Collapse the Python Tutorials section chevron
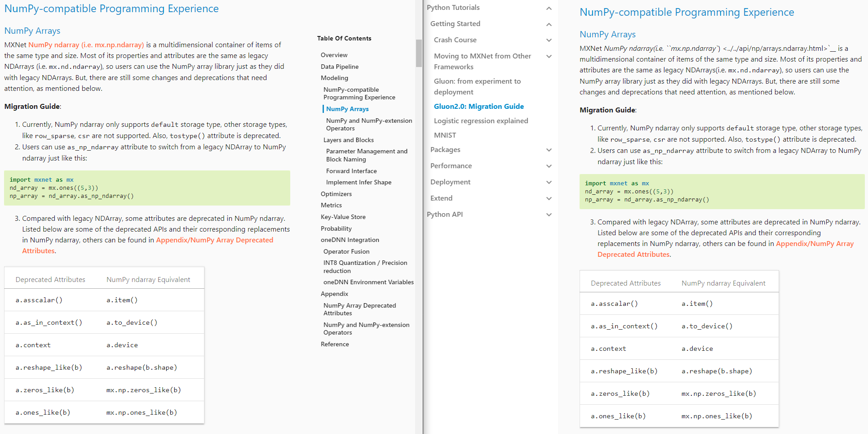The height and width of the screenshot is (434, 868). (x=549, y=8)
